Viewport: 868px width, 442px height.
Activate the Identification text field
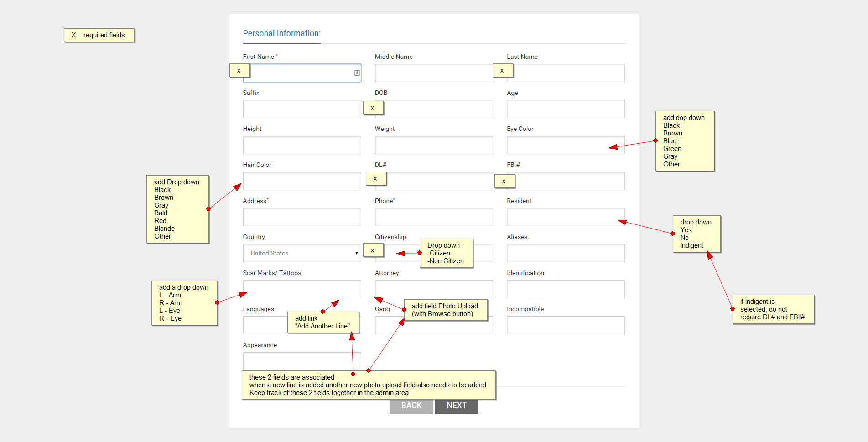(x=566, y=289)
